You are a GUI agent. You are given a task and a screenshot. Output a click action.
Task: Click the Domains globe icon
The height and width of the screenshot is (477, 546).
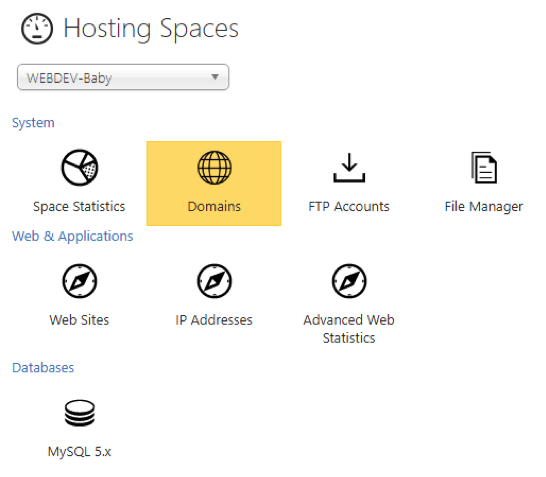pos(214,168)
